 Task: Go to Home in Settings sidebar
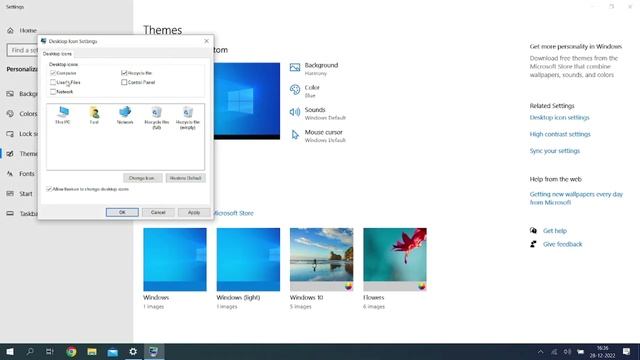pos(28,30)
